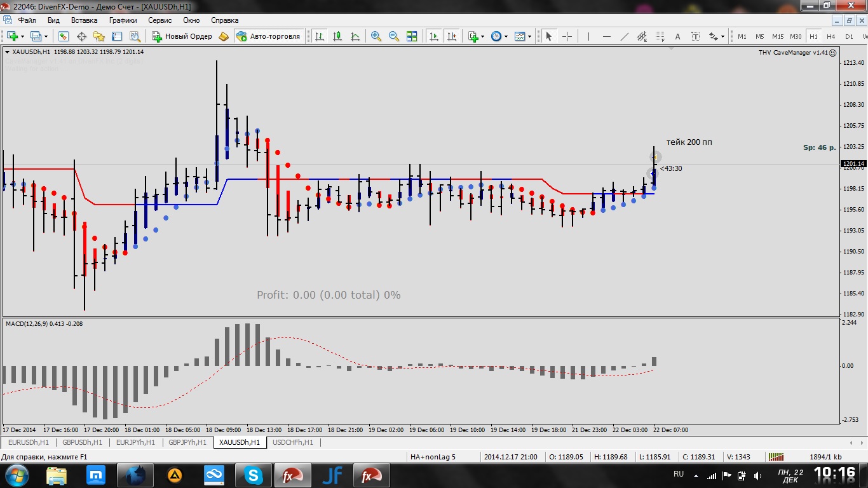Screen dimensions: 868x488
Task: Show the Terminal panel icon
Action: [117, 36]
